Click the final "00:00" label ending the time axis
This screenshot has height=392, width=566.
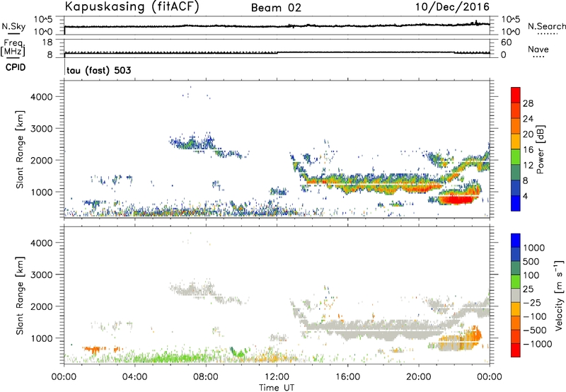[490, 377]
